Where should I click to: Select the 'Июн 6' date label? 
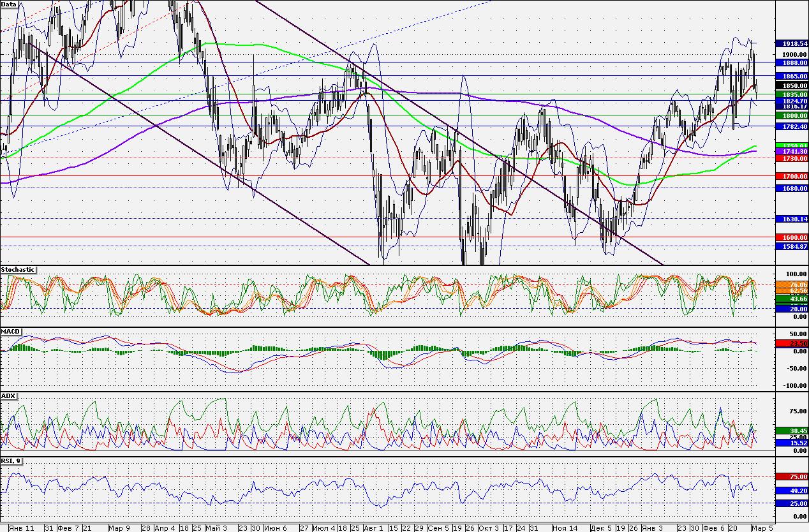(x=276, y=528)
